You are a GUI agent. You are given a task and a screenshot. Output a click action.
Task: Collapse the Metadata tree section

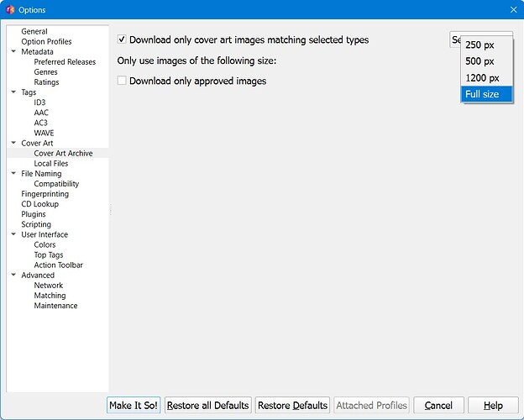pyautogui.click(x=13, y=51)
